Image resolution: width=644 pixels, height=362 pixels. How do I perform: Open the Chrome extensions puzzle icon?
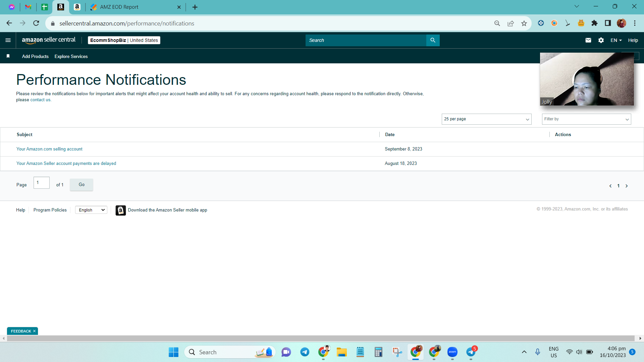[x=594, y=23]
